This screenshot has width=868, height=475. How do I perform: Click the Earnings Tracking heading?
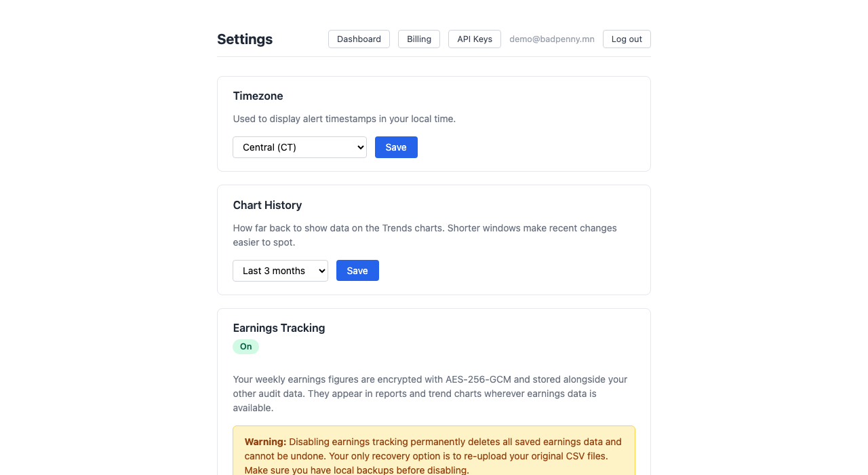(x=279, y=328)
